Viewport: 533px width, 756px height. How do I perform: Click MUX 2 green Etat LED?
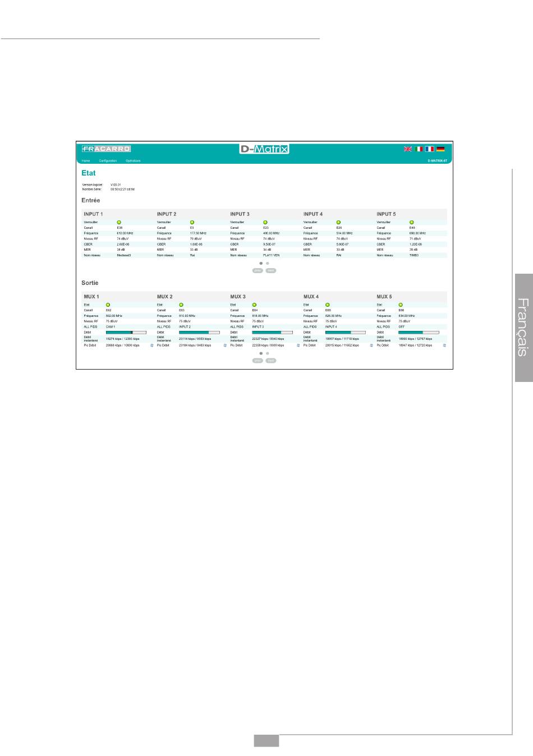point(181,305)
